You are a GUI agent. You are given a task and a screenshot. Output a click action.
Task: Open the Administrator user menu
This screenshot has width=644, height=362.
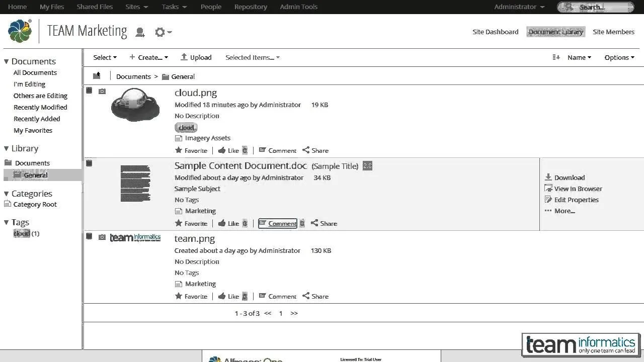519,7
